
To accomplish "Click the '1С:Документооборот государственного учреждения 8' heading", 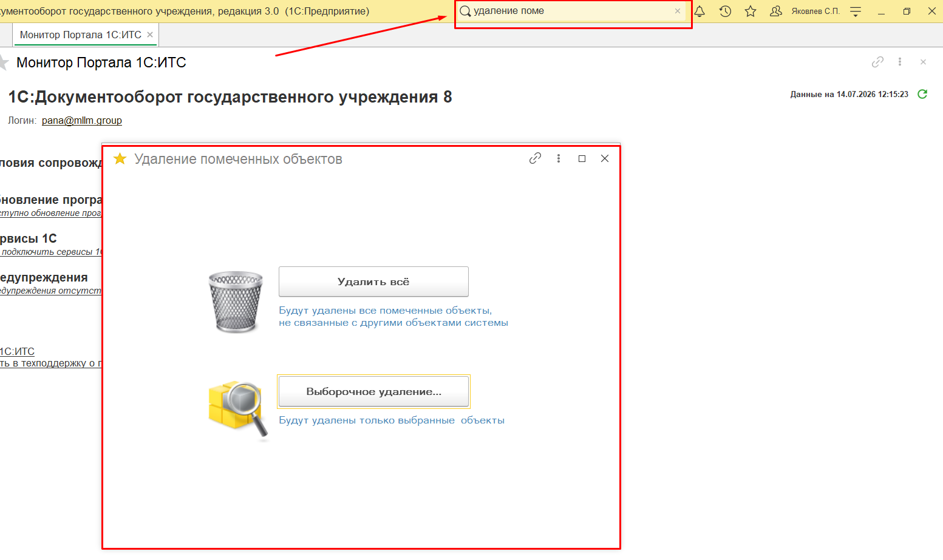I will pyautogui.click(x=230, y=97).
